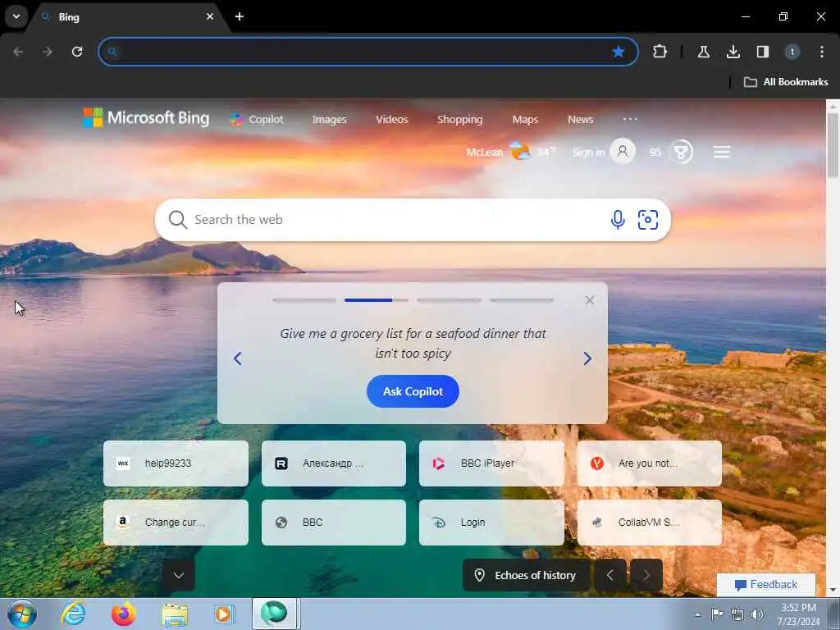The image size is (840, 630).
Task: Open the All Bookmarks folder
Action: click(786, 82)
